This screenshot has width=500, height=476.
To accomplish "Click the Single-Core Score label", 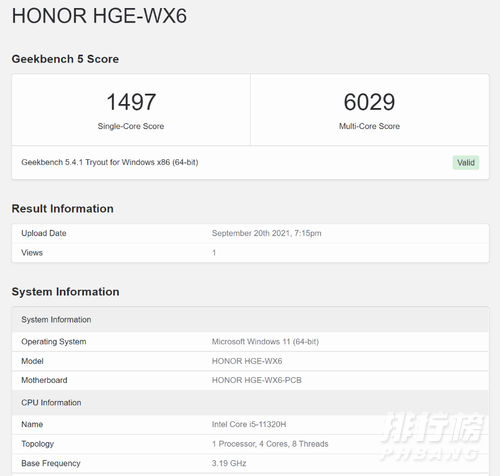I will 131,126.
